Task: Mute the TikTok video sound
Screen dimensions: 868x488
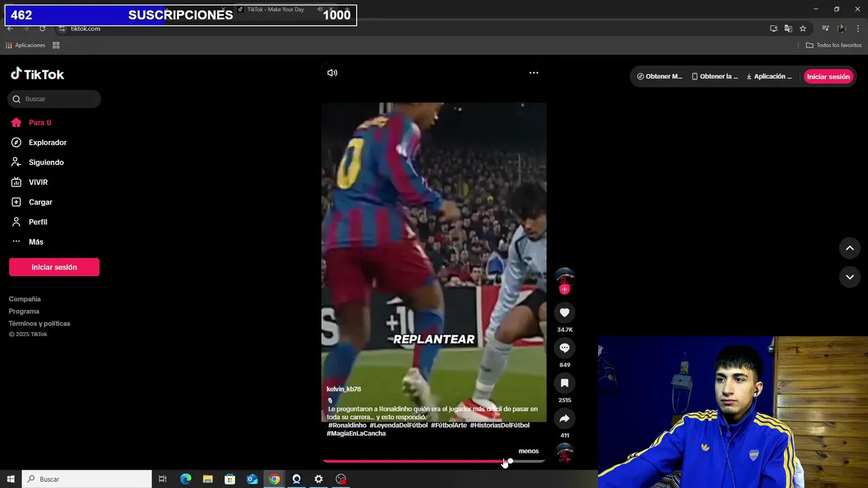Action: click(332, 73)
